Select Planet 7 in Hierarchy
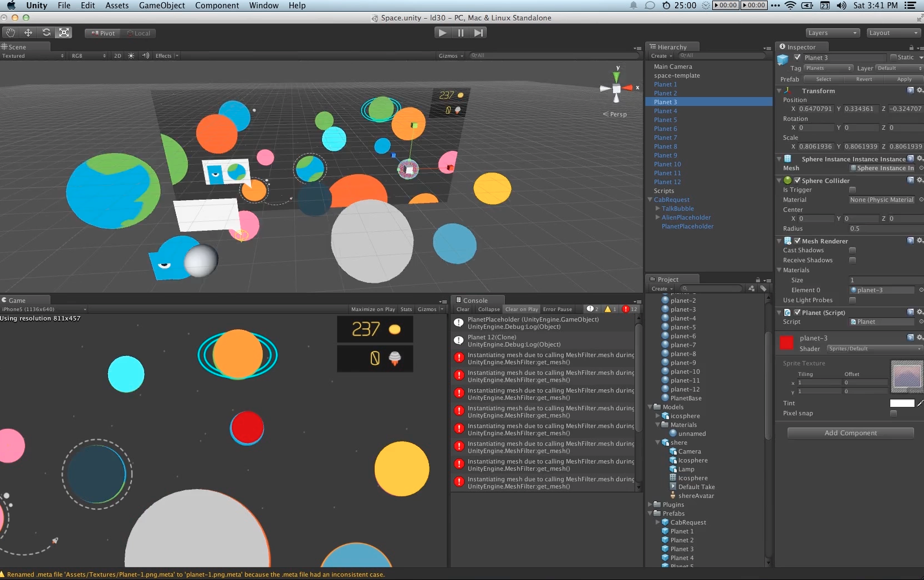The width and height of the screenshot is (924, 580). pyautogui.click(x=709, y=138)
